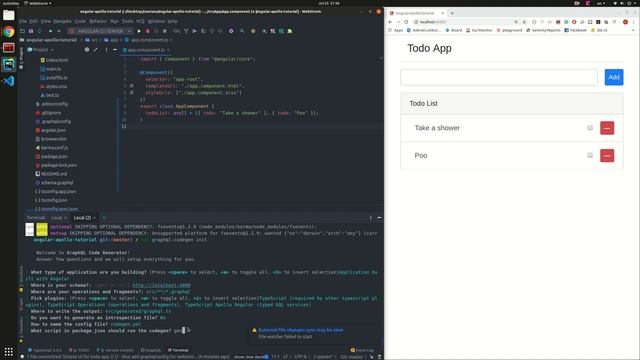Open the file icon in WebStorm toolbar
640x360 pixels.
[x=22, y=31]
